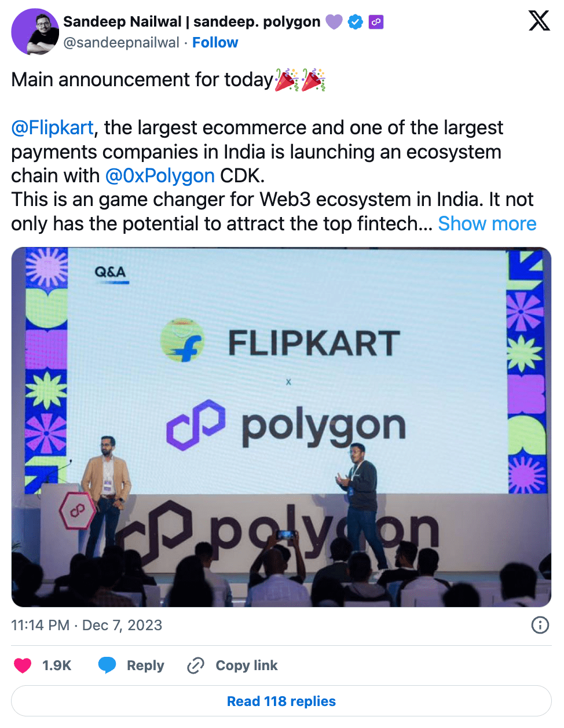Click the blue speech bubble reply icon
Screen dimensions: 564x728
coord(107,666)
